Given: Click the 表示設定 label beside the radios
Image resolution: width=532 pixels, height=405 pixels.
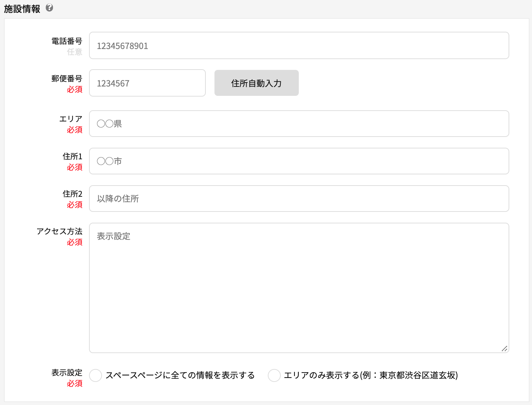Looking at the screenshot, I should pos(67,373).
